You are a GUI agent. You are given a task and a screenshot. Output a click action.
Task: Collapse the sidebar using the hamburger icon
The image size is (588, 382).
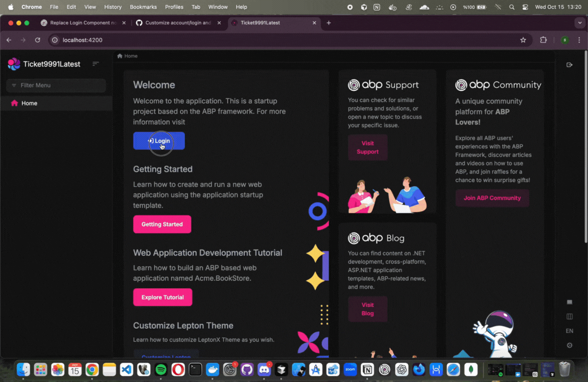tap(95, 64)
